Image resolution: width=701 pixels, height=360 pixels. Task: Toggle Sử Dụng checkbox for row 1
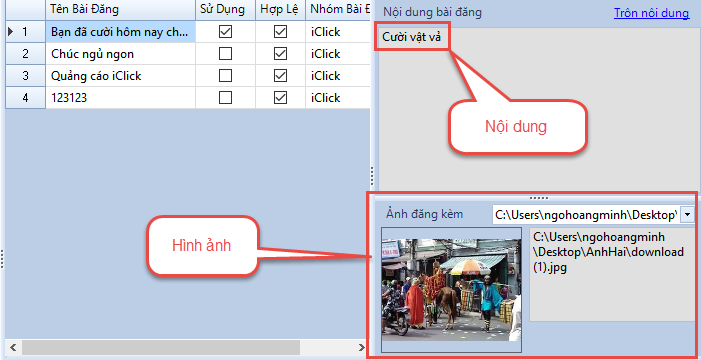225,32
